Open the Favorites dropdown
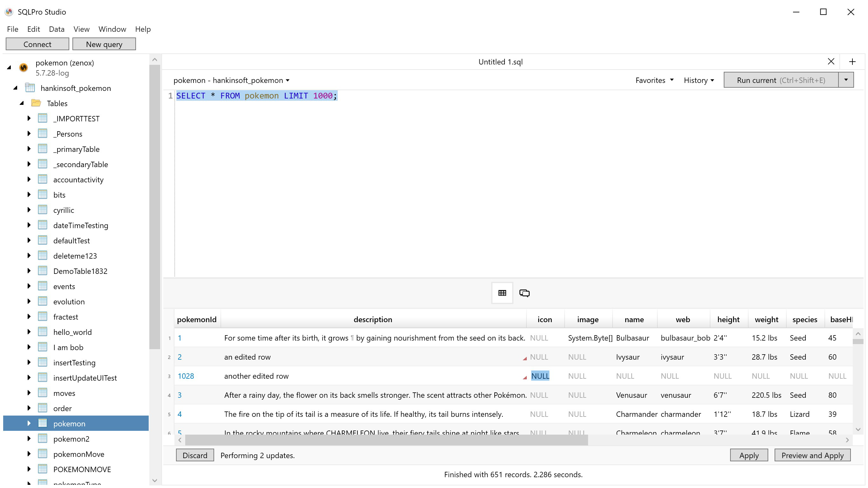 [654, 80]
